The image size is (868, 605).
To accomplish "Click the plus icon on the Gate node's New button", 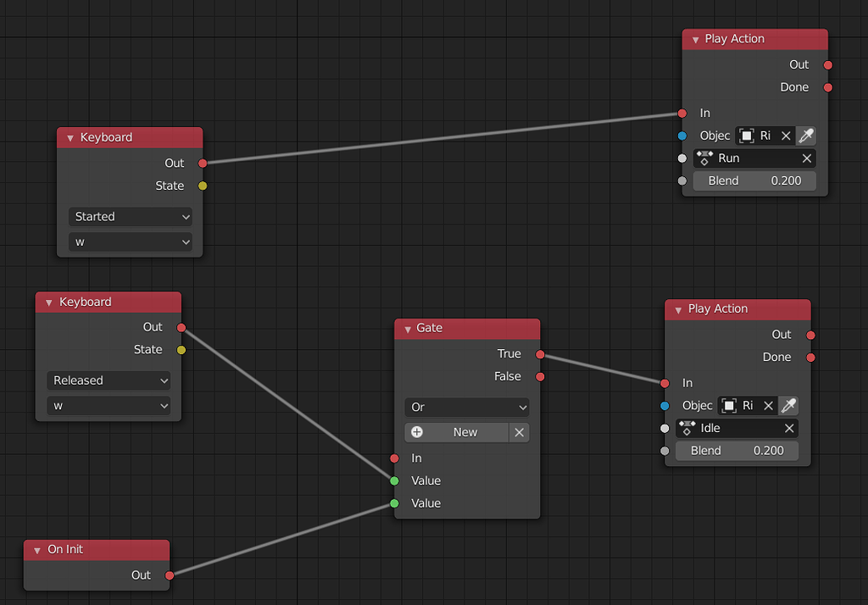I will click(x=417, y=432).
